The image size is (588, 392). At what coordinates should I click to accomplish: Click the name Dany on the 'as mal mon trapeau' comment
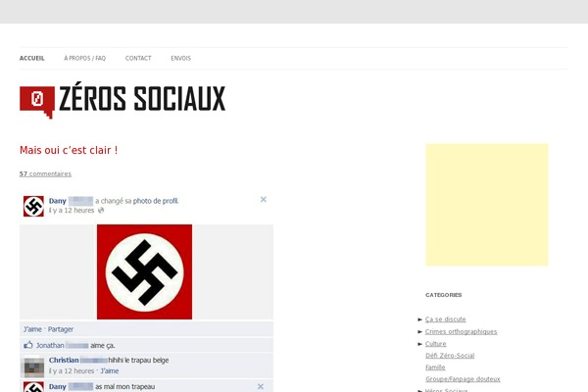coord(58,387)
